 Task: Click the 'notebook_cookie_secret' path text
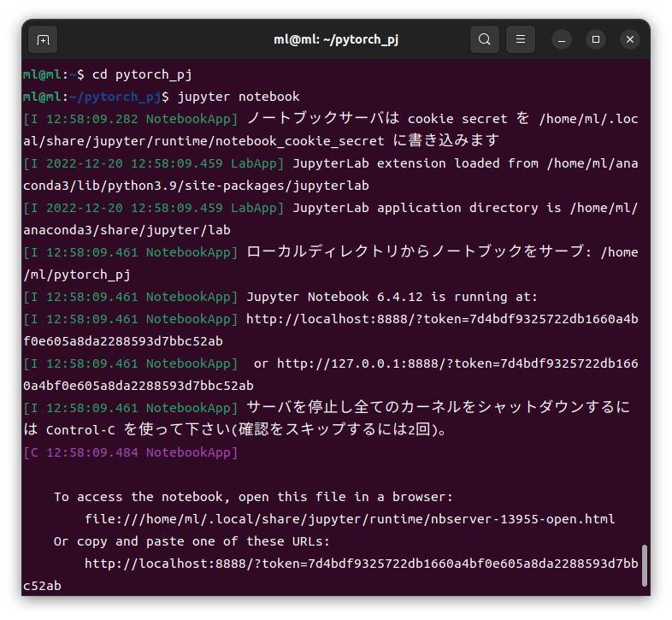click(x=299, y=141)
